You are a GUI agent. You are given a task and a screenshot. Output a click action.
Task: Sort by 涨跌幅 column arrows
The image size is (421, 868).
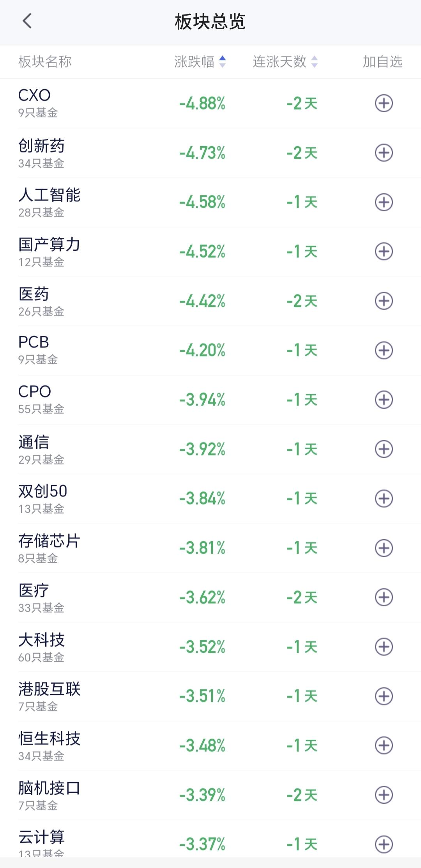coord(223,62)
